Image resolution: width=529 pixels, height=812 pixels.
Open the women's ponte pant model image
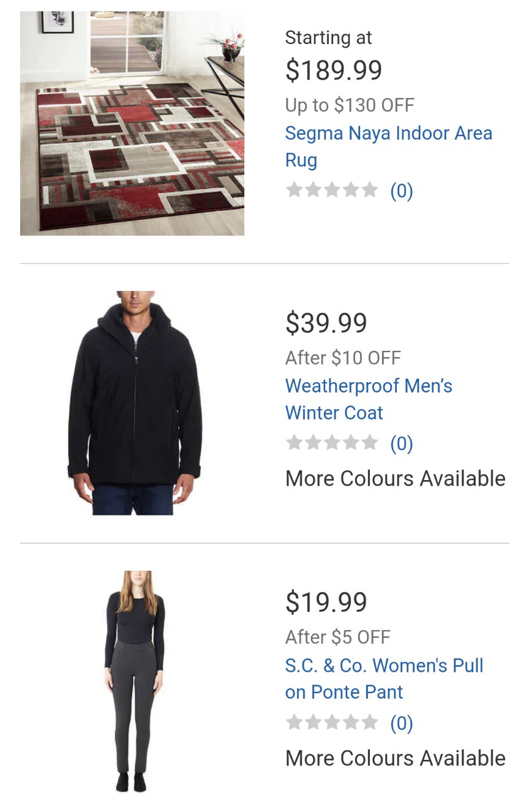[134, 682]
